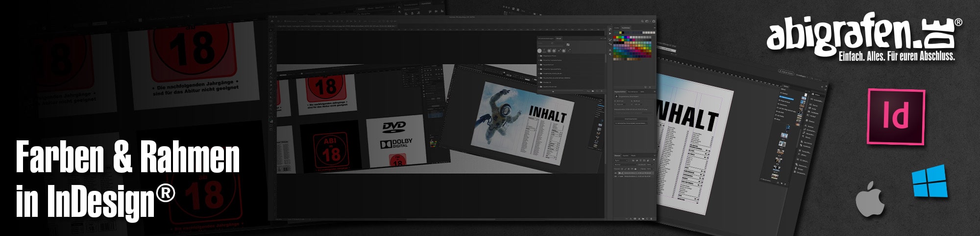Switch to the Farbfelder tab
The image size is (980, 236).
click(626, 28)
